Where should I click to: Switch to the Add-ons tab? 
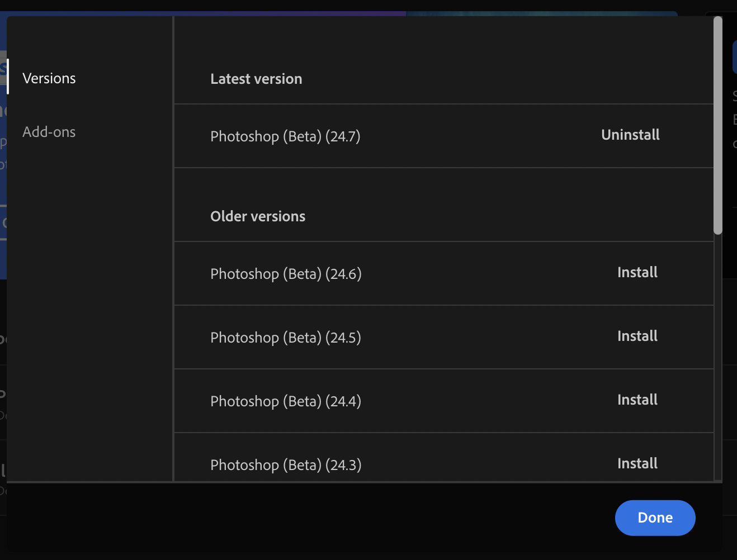(49, 132)
